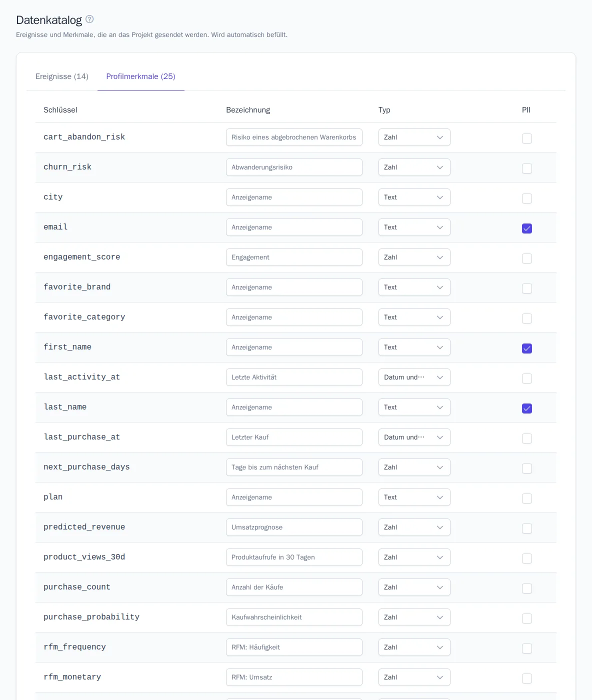
Task: Switch to the Ereignisse (14) tab
Action: tap(62, 76)
